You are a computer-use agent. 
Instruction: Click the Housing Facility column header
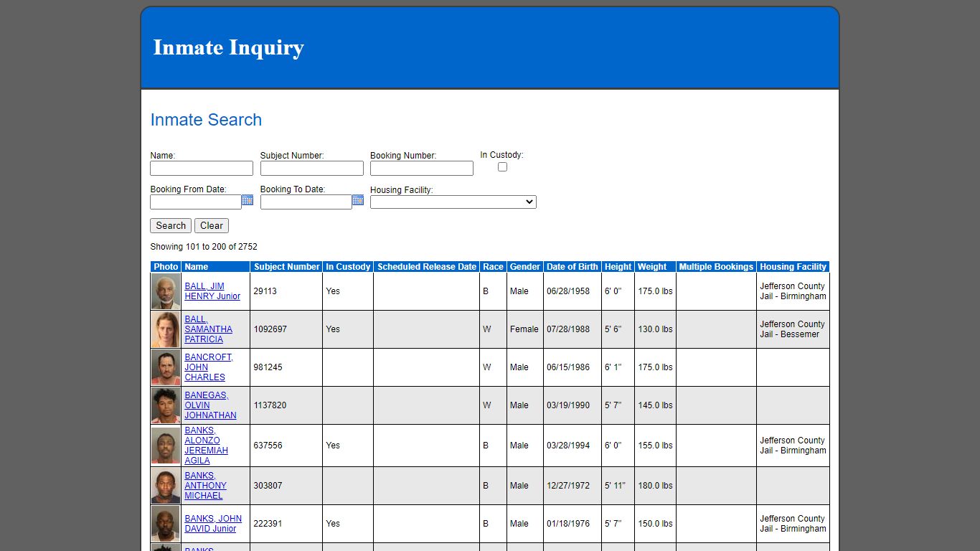point(793,267)
